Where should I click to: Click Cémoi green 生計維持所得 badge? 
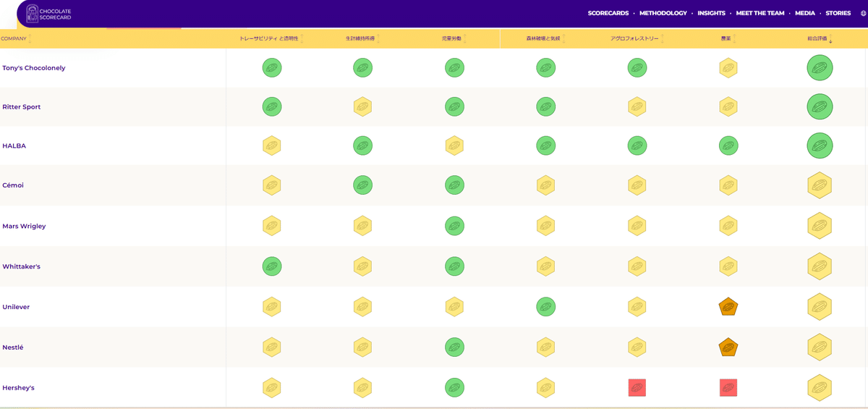[362, 185]
